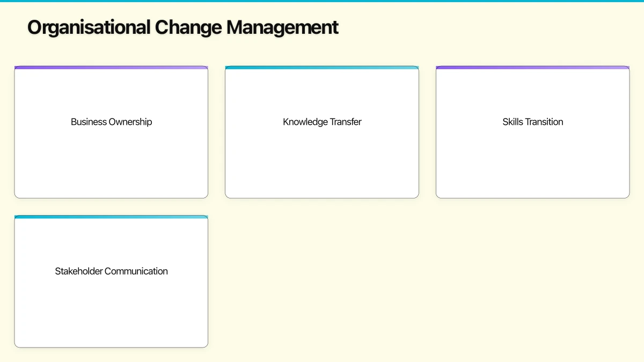The image size is (644, 362).
Task: Click the word "Organisational" in the slide title
Action: pos(89,27)
